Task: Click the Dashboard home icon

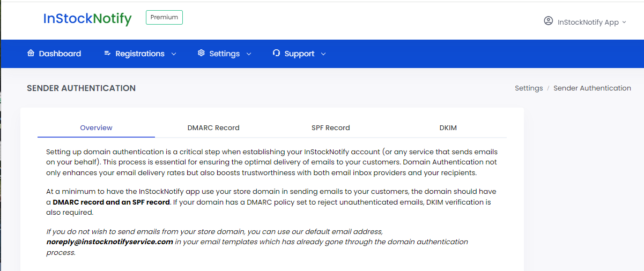Action: (x=31, y=53)
